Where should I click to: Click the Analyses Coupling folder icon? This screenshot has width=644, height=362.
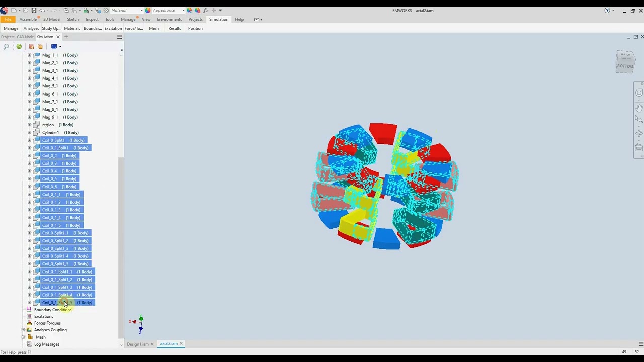(29, 330)
